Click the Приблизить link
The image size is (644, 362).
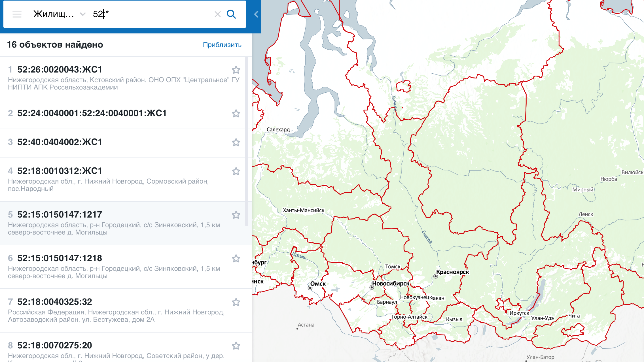pos(222,45)
